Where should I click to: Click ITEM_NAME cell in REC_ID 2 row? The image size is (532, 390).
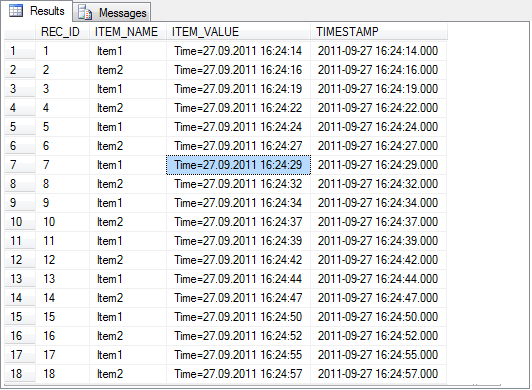click(x=128, y=70)
